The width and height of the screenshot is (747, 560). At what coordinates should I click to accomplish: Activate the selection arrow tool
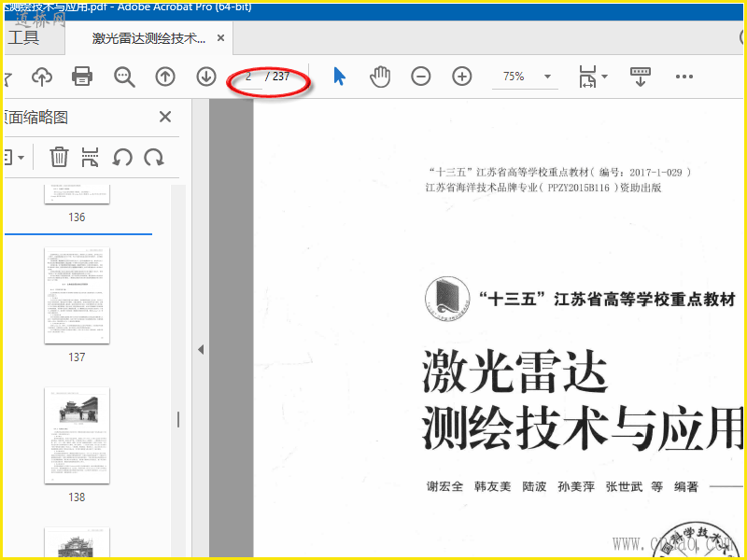(x=339, y=77)
